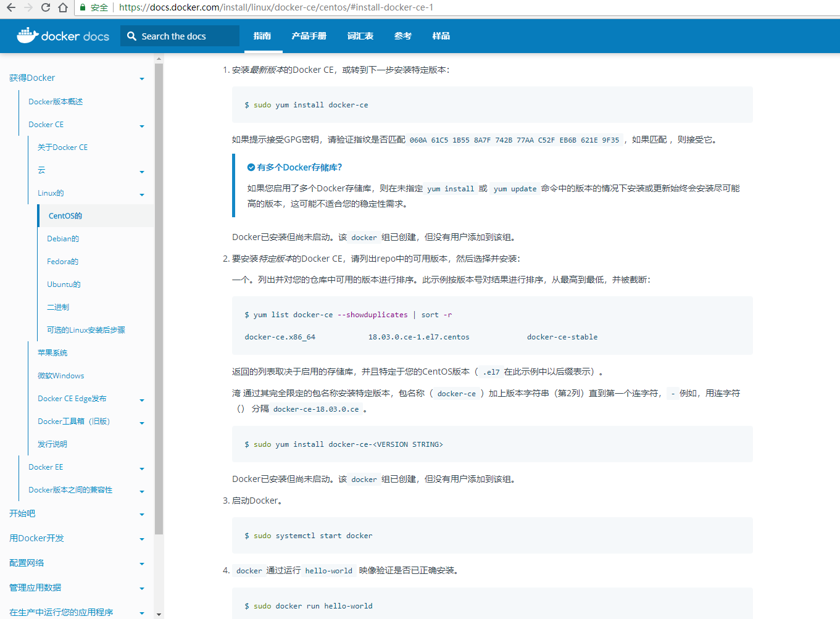Expand the 云 section arrow
Screen dimensions: 840x619
(x=142, y=172)
